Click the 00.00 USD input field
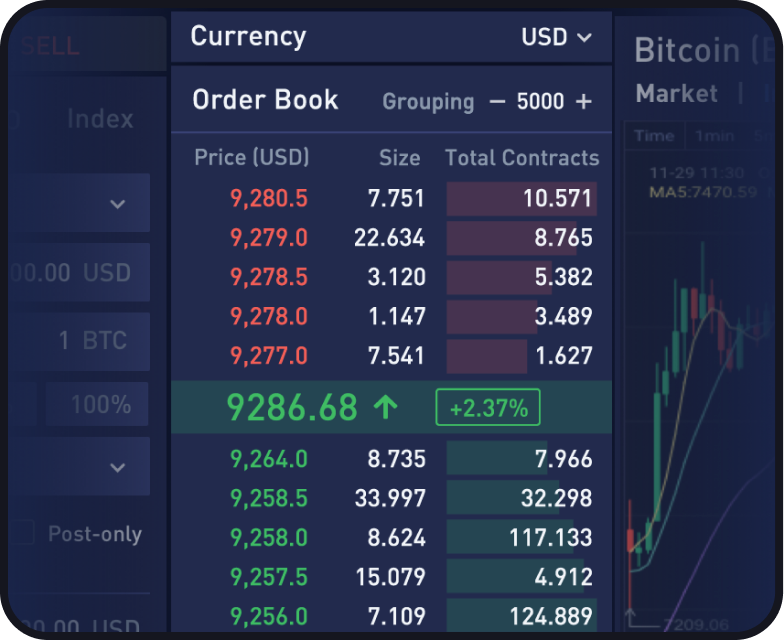The image size is (784, 640). click(80, 272)
